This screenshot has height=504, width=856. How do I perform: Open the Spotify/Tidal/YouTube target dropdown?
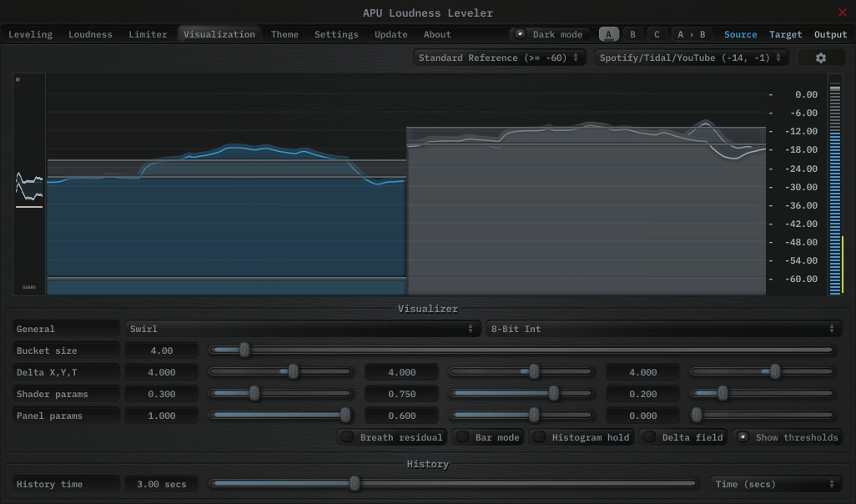[x=691, y=58]
